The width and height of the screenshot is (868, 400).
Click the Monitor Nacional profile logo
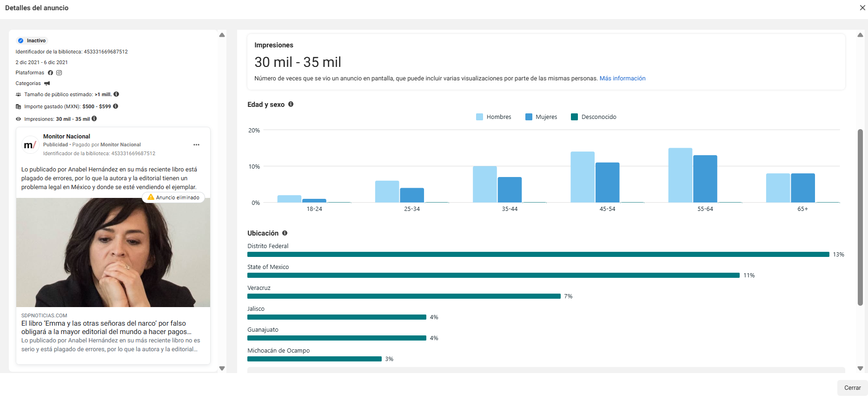coord(30,145)
